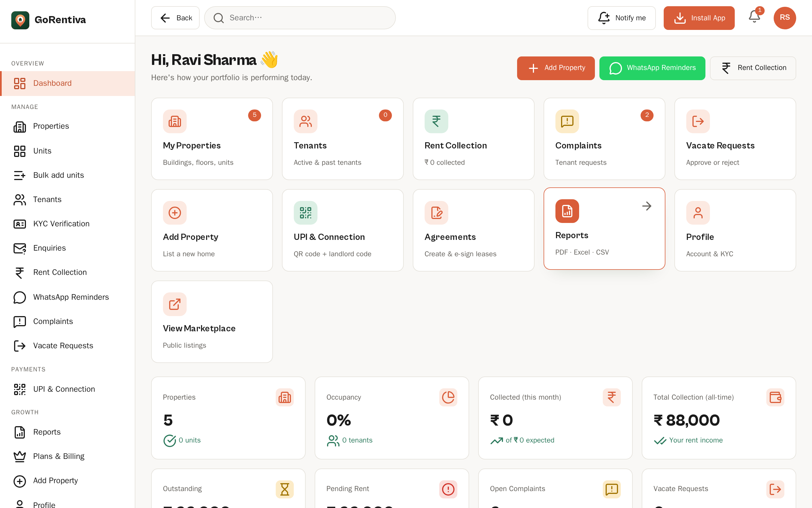This screenshot has height=508, width=812.
Task: Open My Properties card building icon
Action: pyautogui.click(x=175, y=121)
